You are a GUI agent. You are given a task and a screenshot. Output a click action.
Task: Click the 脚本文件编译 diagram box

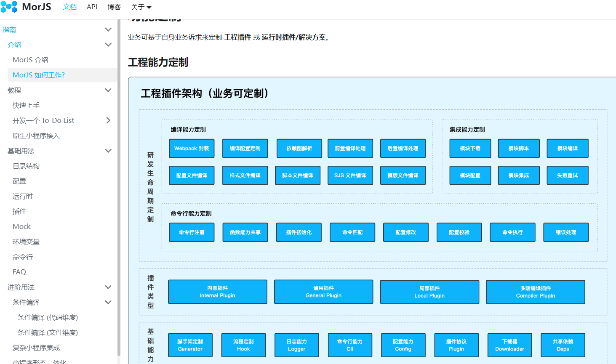coord(298,175)
